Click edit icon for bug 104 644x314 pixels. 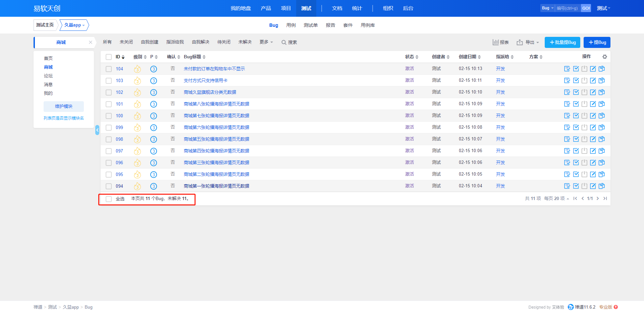click(593, 69)
